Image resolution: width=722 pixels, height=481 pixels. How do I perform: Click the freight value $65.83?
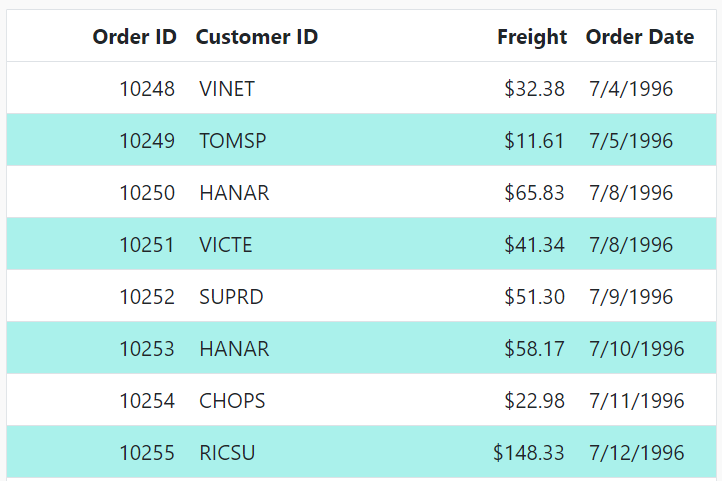(535, 193)
